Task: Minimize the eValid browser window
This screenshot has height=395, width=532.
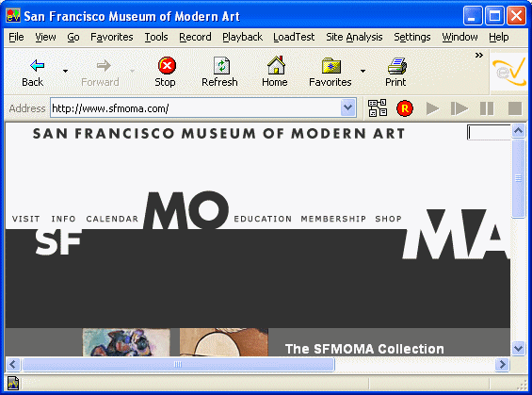Action: 473,16
